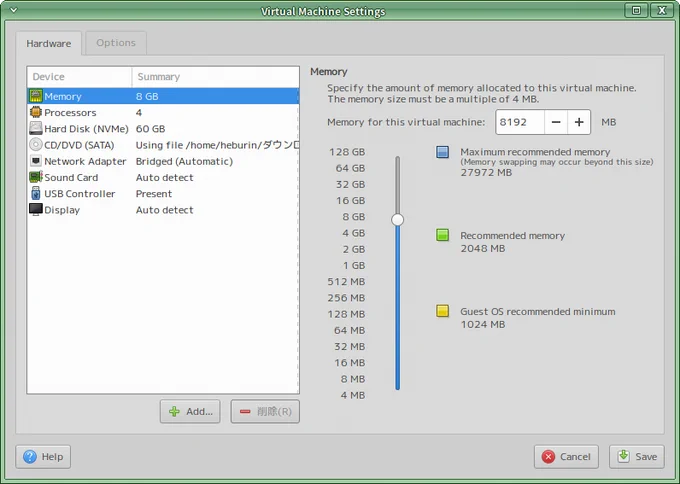Click the 27972 MB maximum memory value
Viewport: 680px width, 484px height.
click(486, 173)
